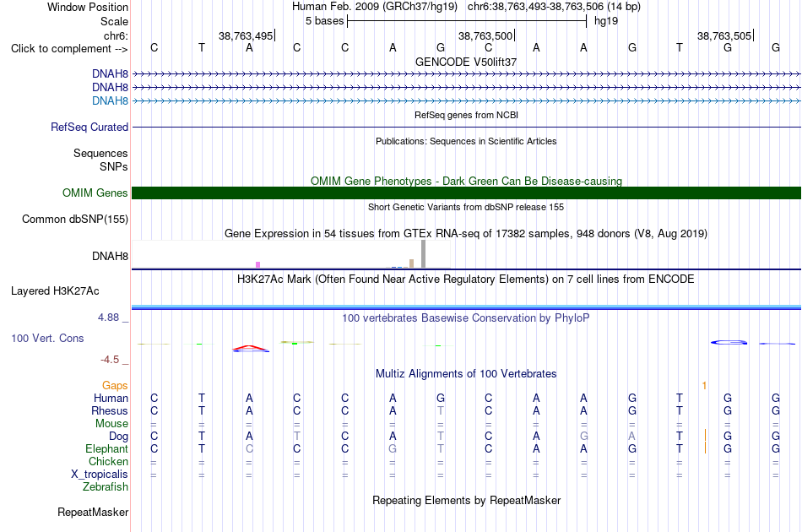Select the Rhesus species label

click(x=110, y=410)
